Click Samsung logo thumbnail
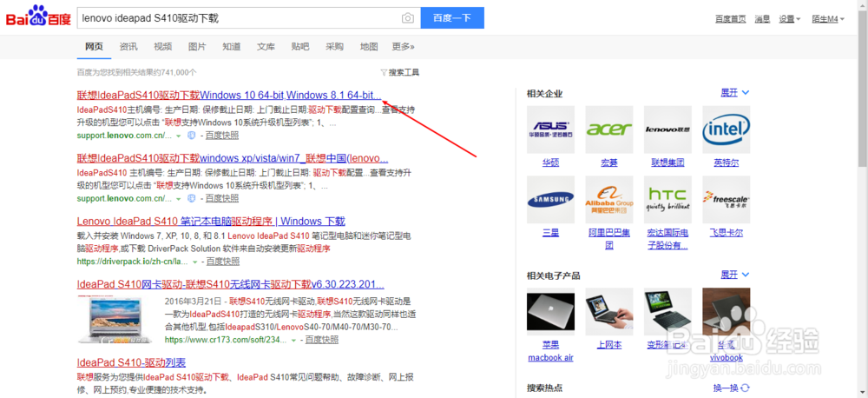The height and width of the screenshot is (398, 868). [550, 200]
